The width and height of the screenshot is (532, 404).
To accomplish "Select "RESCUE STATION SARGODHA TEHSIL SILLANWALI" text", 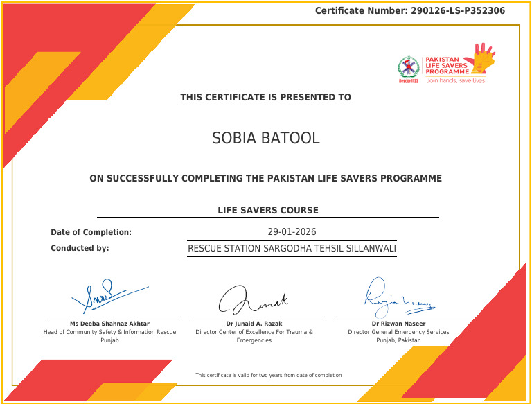I will click(x=292, y=248).
